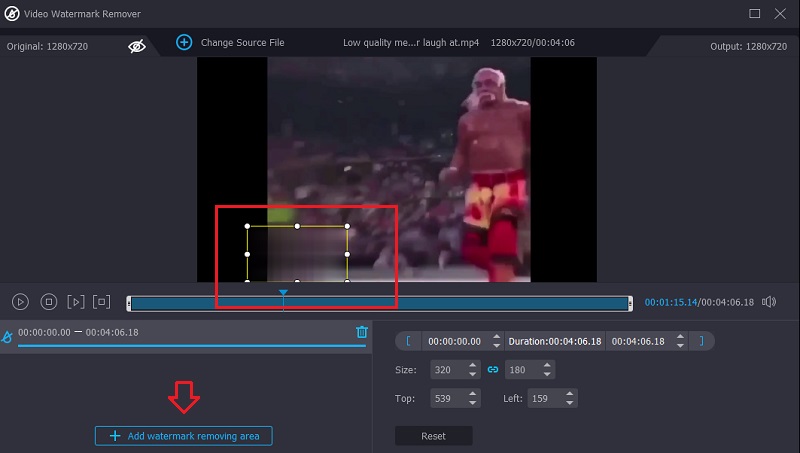The image size is (800, 453).
Task: Delete the watermark area with trash icon
Action: [x=362, y=332]
